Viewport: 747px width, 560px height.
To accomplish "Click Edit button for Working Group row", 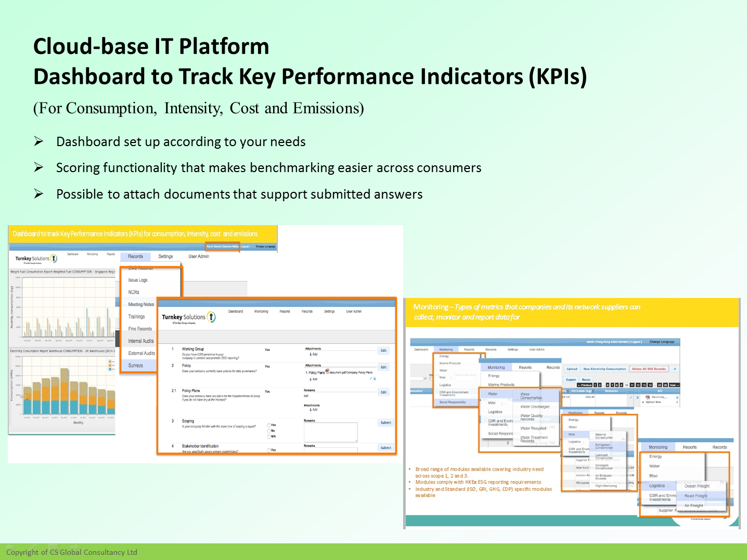I will tap(383, 350).
